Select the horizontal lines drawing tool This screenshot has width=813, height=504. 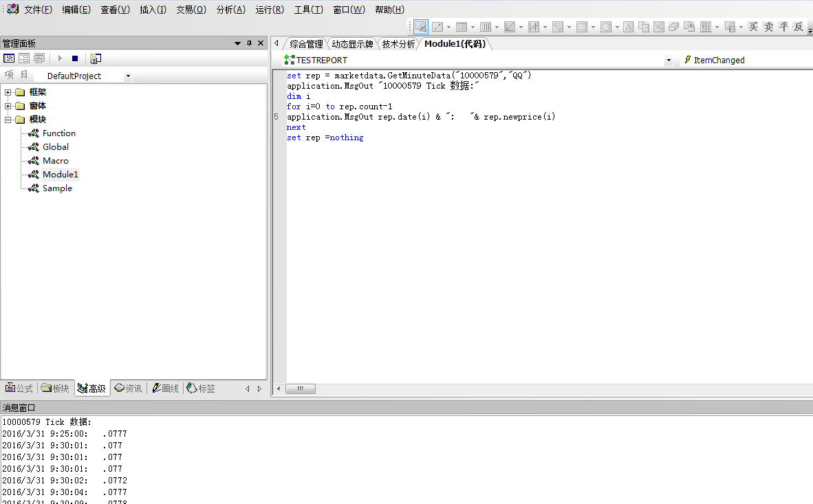click(x=462, y=27)
